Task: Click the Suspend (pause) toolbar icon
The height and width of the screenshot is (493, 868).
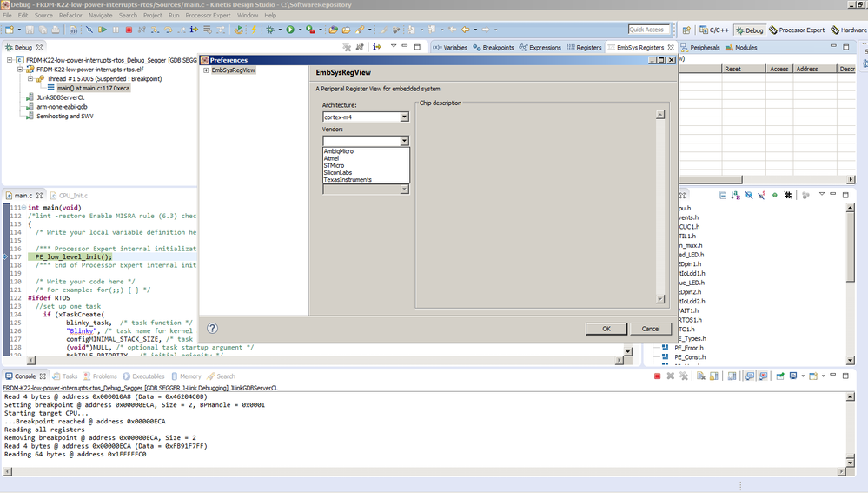Action: [116, 30]
